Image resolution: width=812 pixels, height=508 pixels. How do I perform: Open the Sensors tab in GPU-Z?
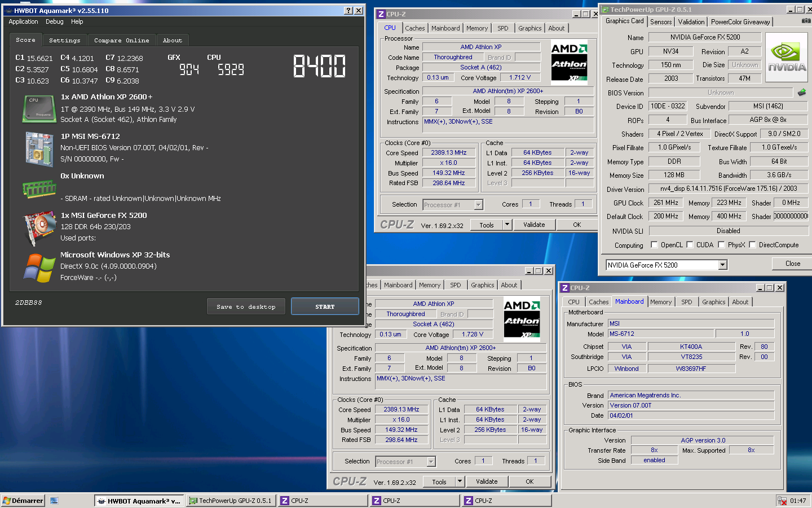point(661,22)
